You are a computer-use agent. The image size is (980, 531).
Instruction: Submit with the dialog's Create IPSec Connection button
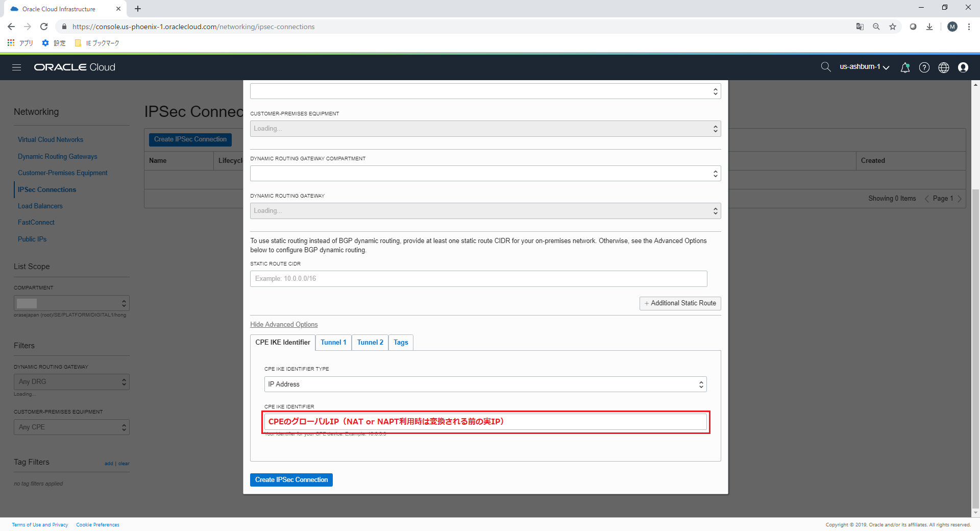pyautogui.click(x=291, y=480)
